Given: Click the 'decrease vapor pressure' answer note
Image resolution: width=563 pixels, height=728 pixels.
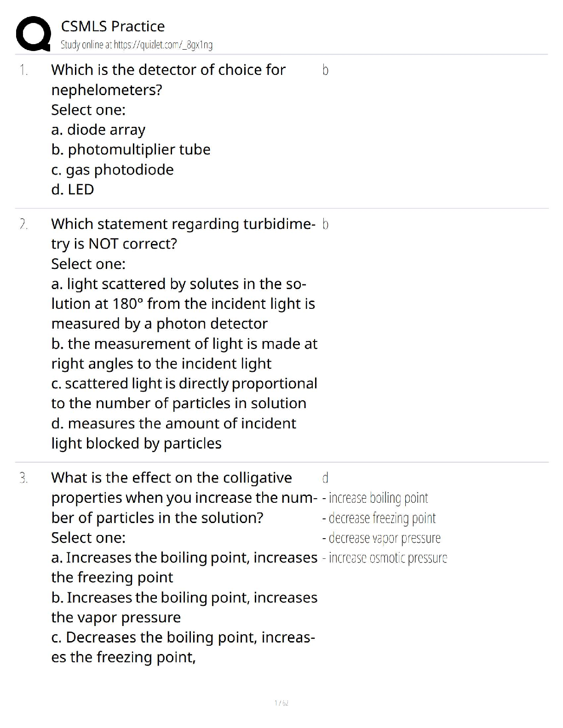Looking at the screenshot, I should point(381,538).
